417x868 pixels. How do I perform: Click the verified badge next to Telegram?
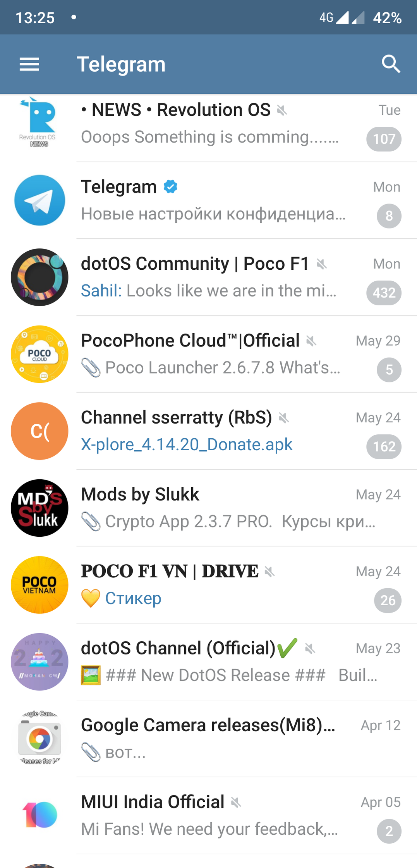[170, 187]
